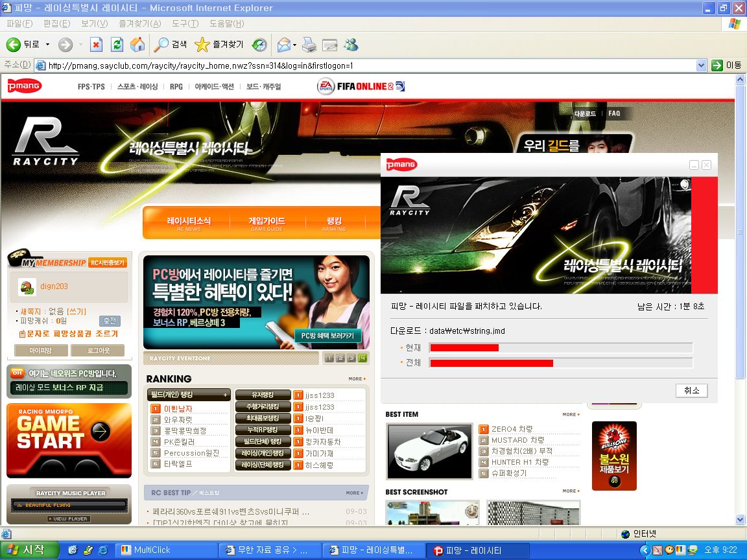
Task: Open the 스포츠·레이싱 category link
Action: (137, 87)
